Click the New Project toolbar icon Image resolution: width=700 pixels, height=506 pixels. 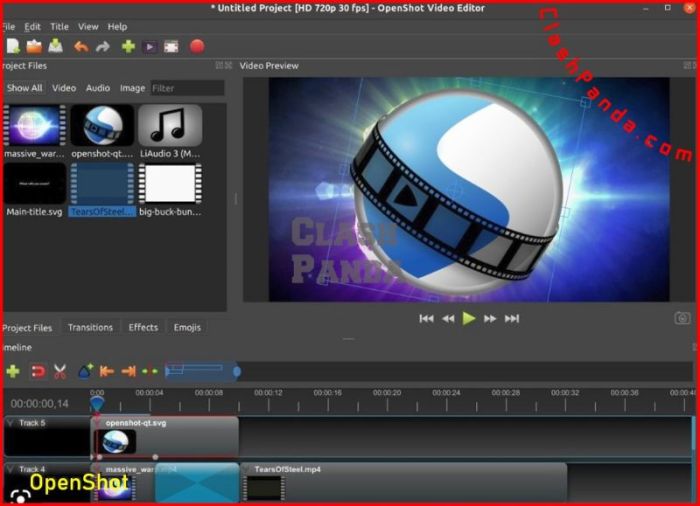(13, 46)
